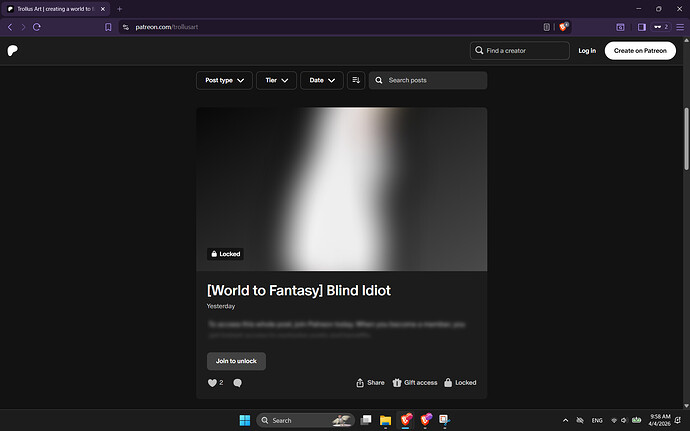The image size is (690, 431).
Task: Close the Trollus Art tab
Action: (x=103, y=9)
